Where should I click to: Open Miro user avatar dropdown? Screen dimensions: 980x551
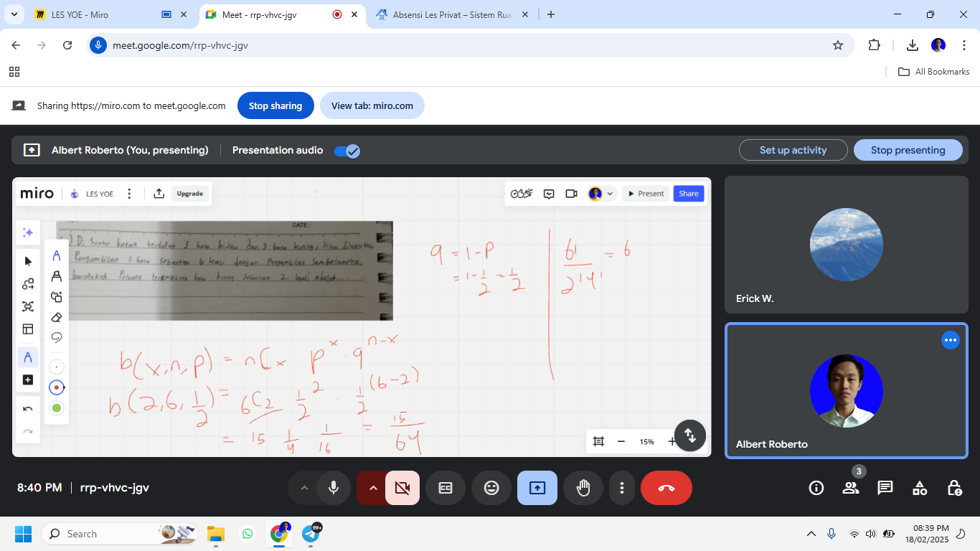click(x=603, y=194)
